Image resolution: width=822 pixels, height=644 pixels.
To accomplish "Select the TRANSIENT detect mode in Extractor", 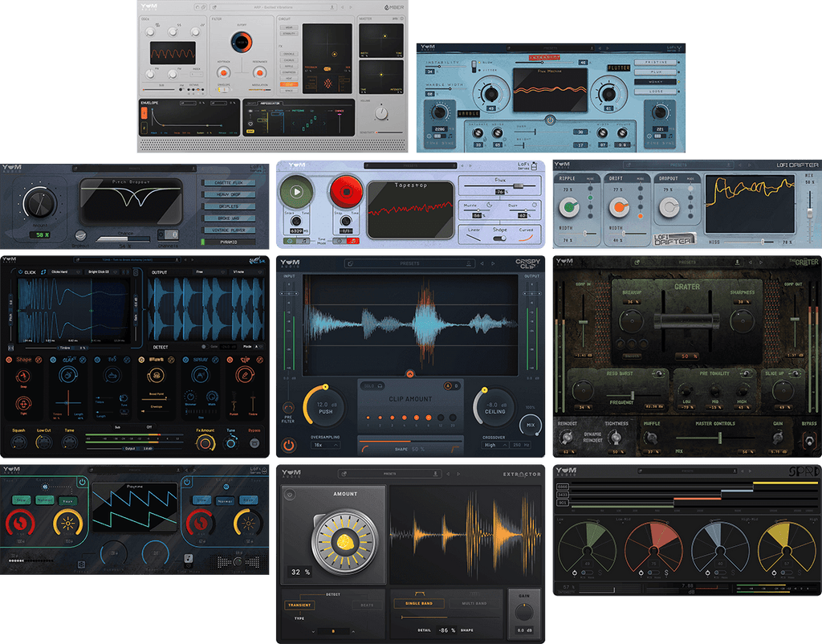I will click(299, 605).
